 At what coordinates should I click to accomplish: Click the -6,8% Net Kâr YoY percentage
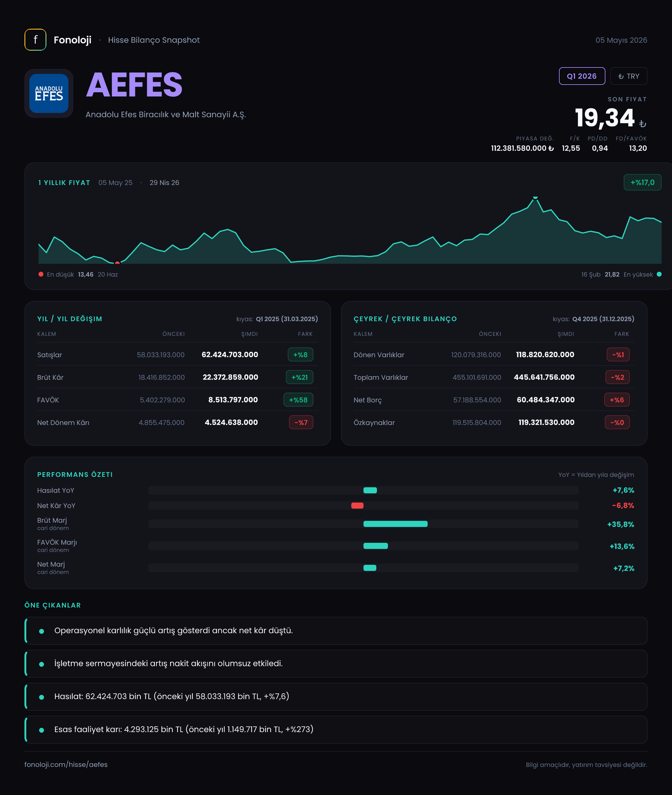(x=623, y=505)
